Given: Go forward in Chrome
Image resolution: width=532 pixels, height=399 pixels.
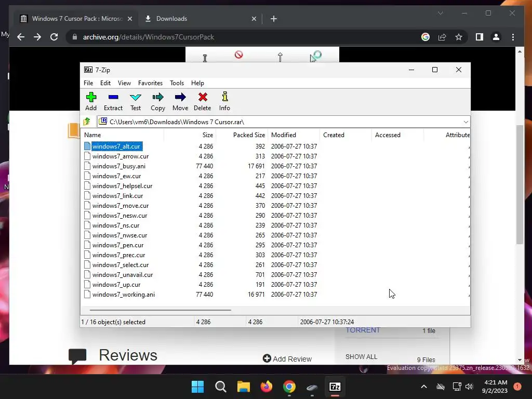Looking at the screenshot, I should tap(37, 37).
